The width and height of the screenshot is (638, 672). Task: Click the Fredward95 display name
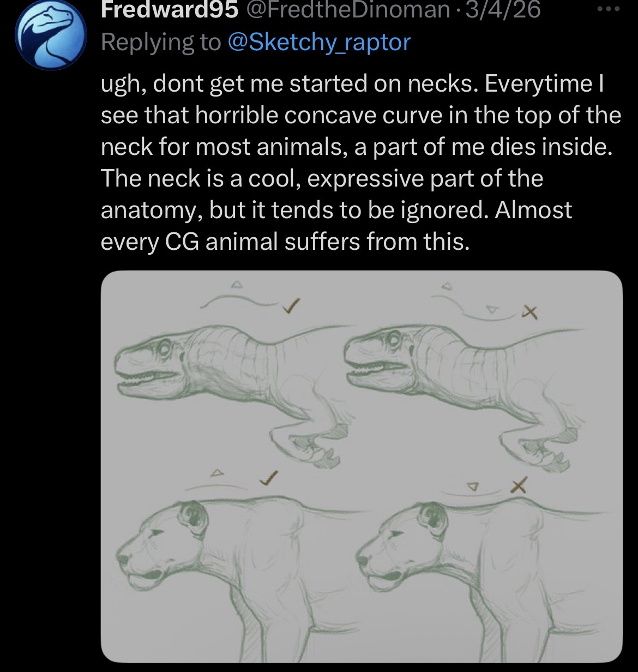[x=169, y=10]
